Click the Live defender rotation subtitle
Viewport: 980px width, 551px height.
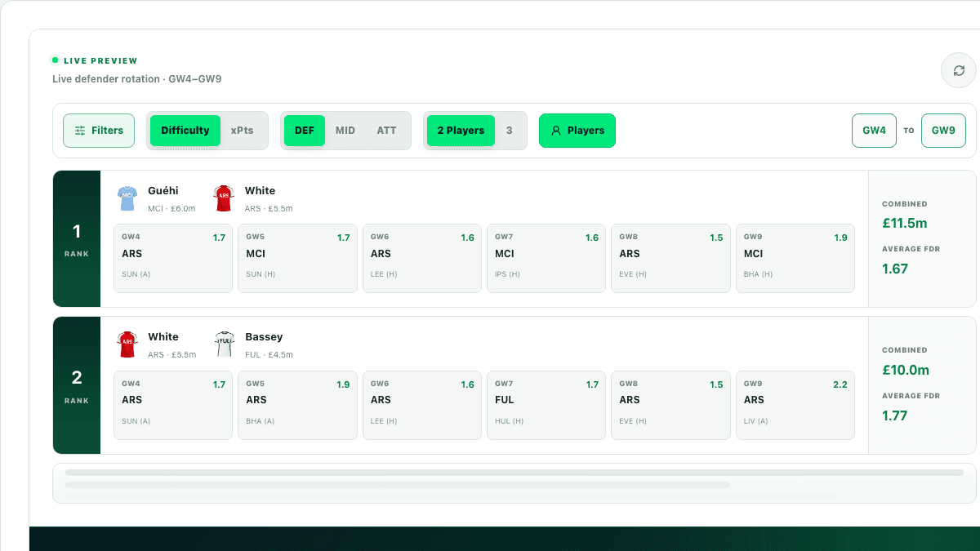[x=136, y=79]
